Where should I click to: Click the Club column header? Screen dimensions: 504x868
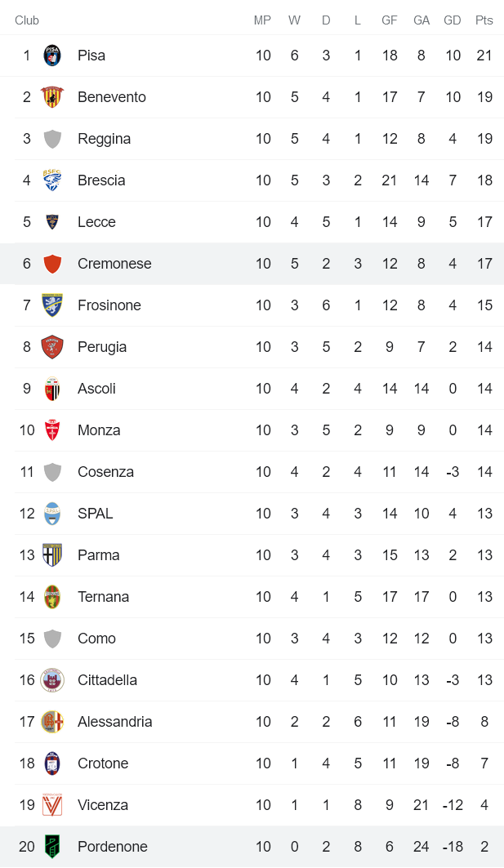pos(27,20)
